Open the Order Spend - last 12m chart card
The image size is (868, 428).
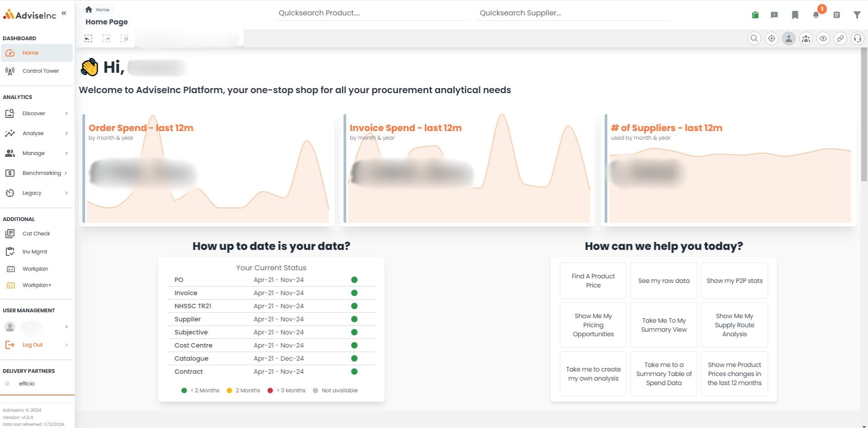(207, 169)
